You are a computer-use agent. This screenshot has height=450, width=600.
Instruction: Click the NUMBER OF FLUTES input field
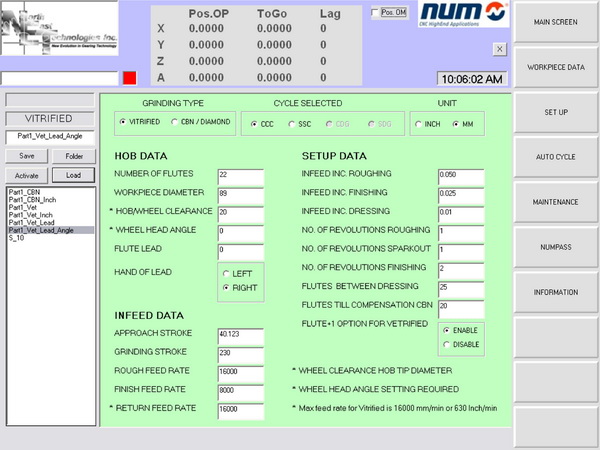click(240, 174)
